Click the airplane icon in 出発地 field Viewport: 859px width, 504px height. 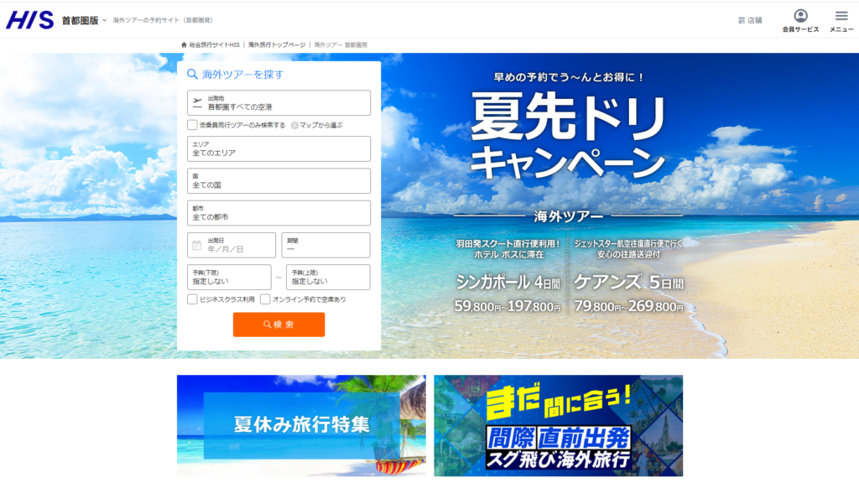click(198, 103)
